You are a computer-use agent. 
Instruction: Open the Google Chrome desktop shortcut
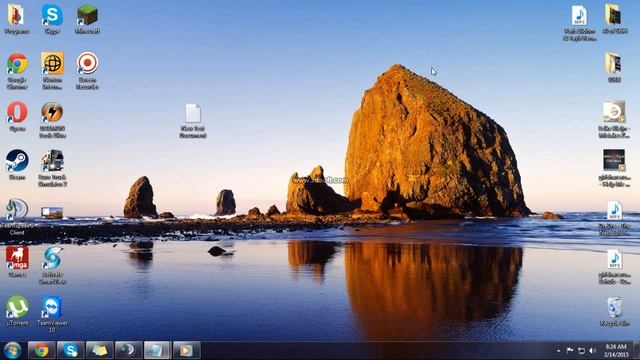(x=17, y=71)
